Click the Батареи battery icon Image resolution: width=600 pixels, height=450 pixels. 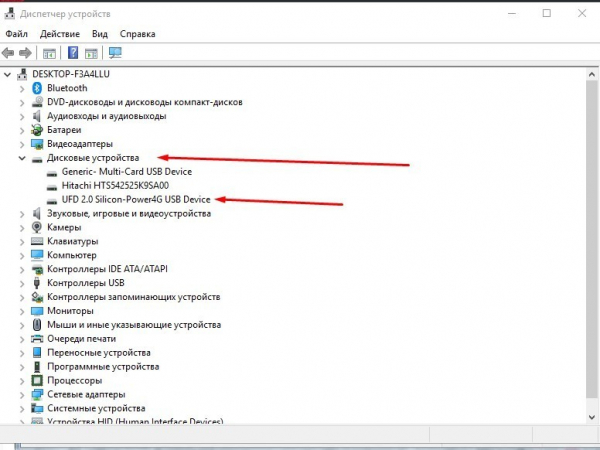pyautogui.click(x=37, y=130)
